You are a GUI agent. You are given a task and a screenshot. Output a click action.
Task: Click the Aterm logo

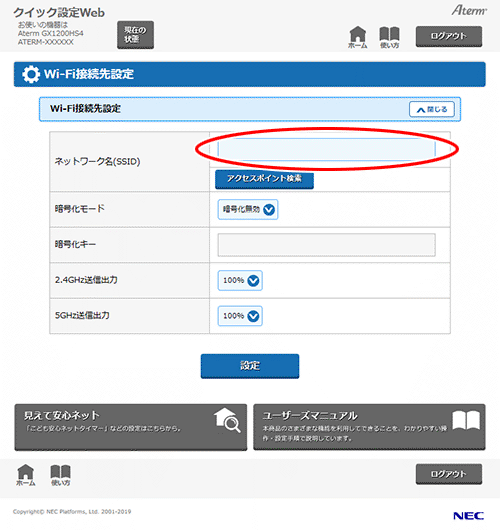pos(469,10)
